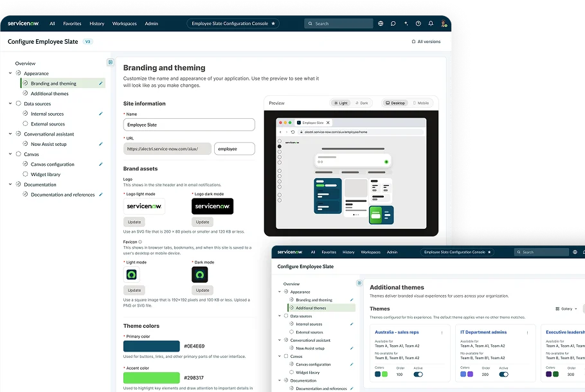Open the Australia - sales reps theme link

(x=397, y=332)
